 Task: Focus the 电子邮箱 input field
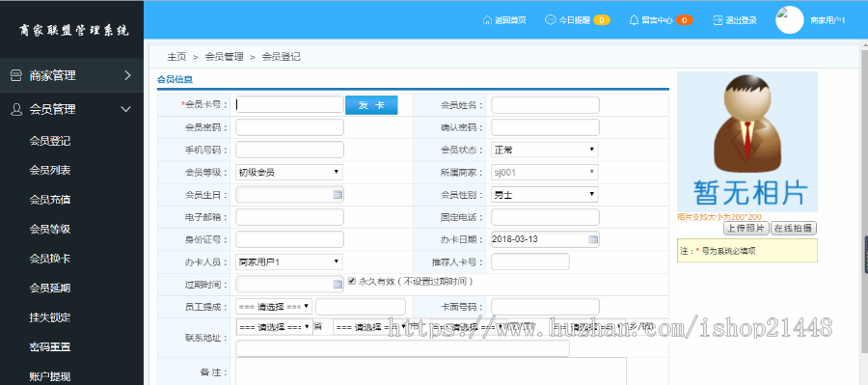pyautogui.click(x=289, y=217)
